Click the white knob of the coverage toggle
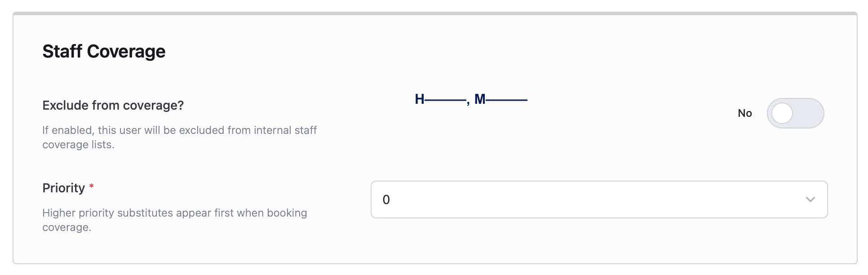This screenshot has width=868, height=275. point(782,113)
